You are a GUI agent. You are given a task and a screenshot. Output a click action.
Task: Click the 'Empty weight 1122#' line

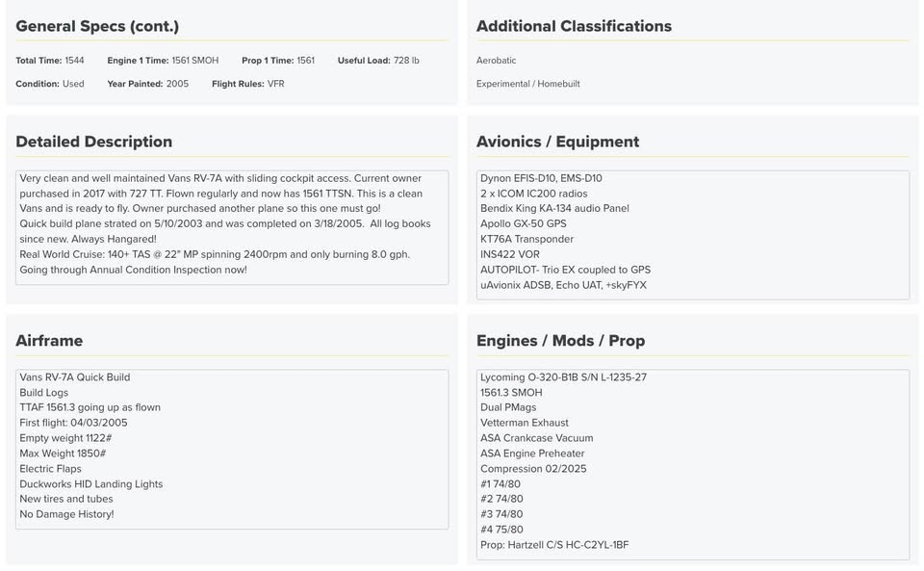65,438
